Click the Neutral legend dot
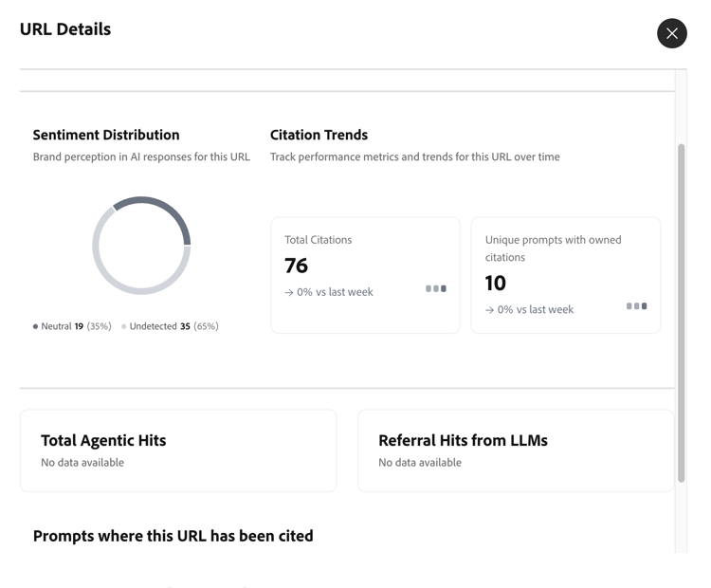The height and width of the screenshot is (588, 711). pyautogui.click(x=36, y=326)
